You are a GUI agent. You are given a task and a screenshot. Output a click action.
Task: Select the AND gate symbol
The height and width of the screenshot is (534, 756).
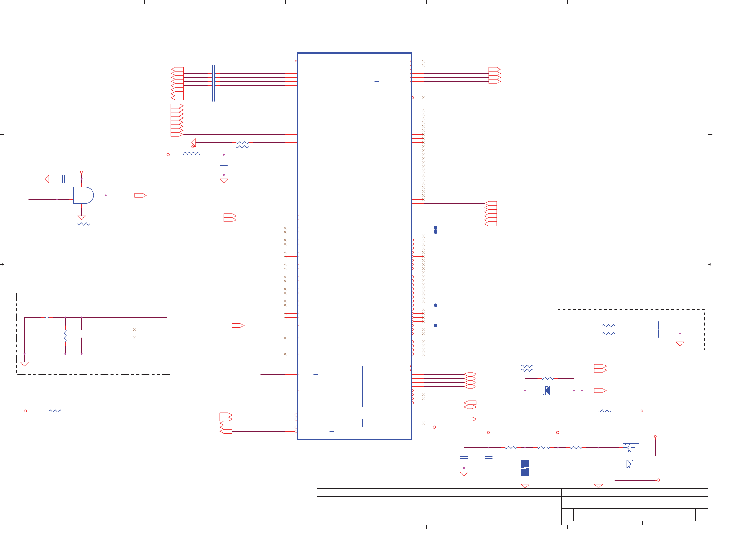pos(83,195)
